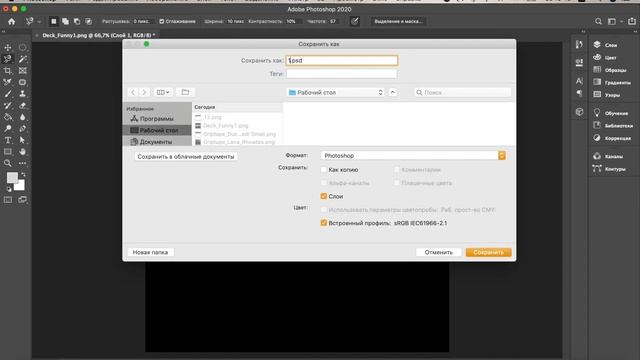Swap foreground and background colors
The width and height of the screenshot is (640, 360).
click(23, 175)
